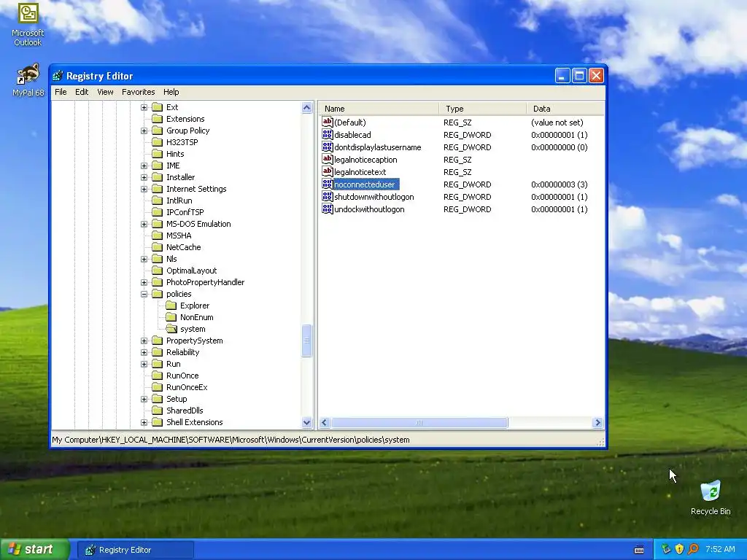
Task: Click the legalnoticetext string icon
Action: [328, 172]
